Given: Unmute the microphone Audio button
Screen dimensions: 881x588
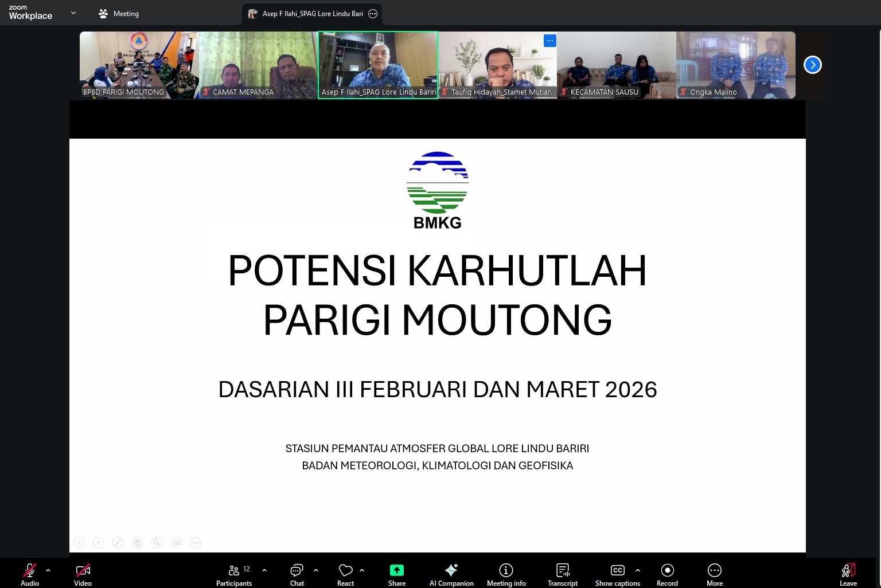Looking at the screenshot, I should tap(30, 574).
